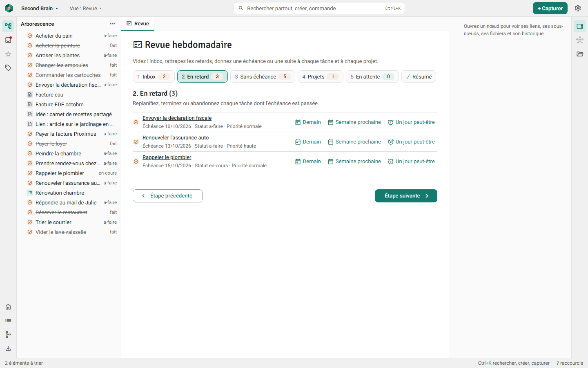Click the Étape suivante button

[x=406, y=196]
